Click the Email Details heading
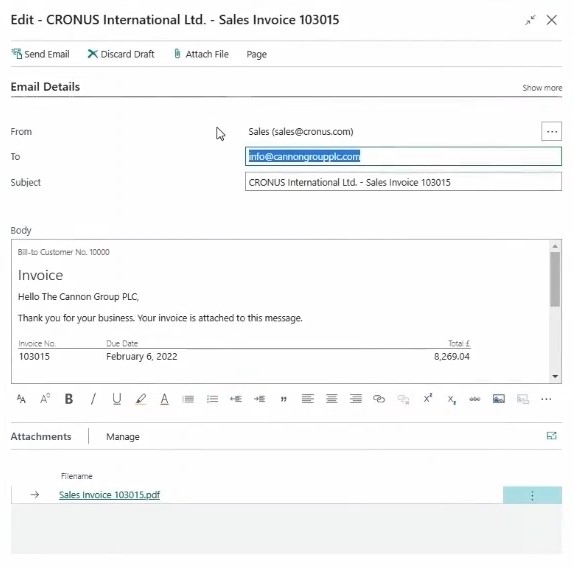Image resolution: width=573 pixels, height=569 pixels. 45,87
